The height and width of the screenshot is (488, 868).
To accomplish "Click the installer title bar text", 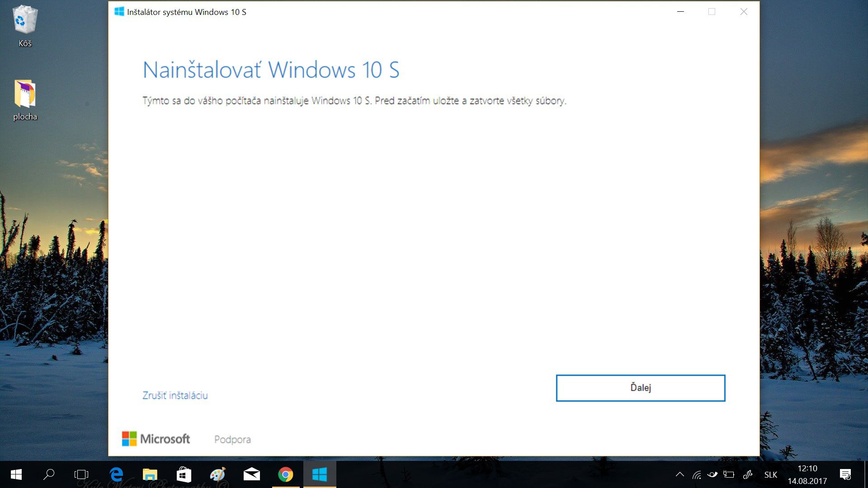I will (x=187, y=12).
